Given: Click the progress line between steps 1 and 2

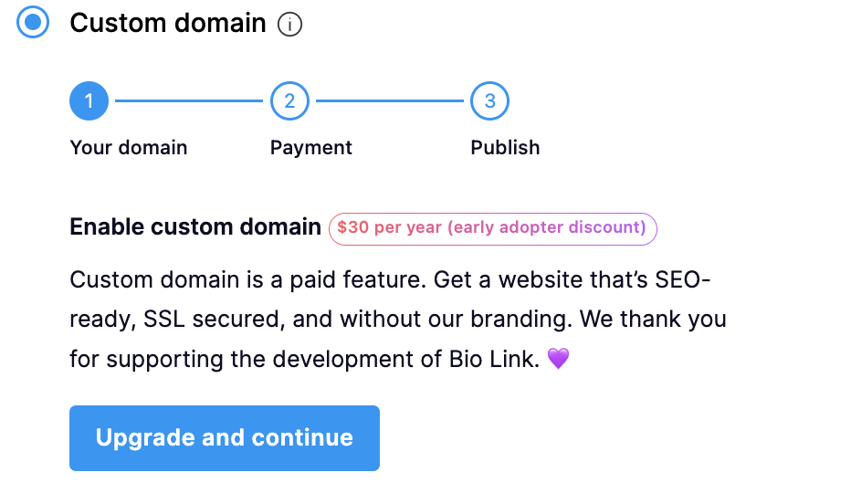Looking at the screenshot, I should [x=189, y=101].
